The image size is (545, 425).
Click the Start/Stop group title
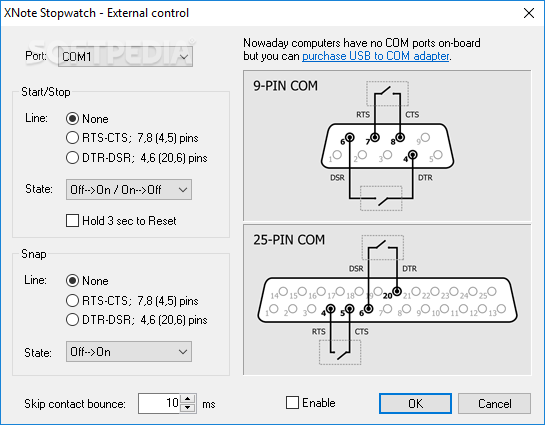[x=46, y=92]
